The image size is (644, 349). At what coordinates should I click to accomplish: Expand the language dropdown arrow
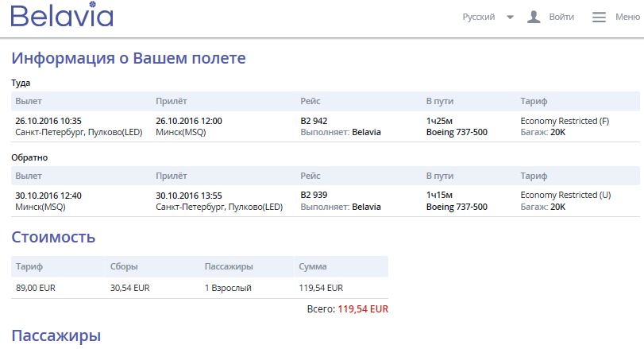(x=510, y=17)
